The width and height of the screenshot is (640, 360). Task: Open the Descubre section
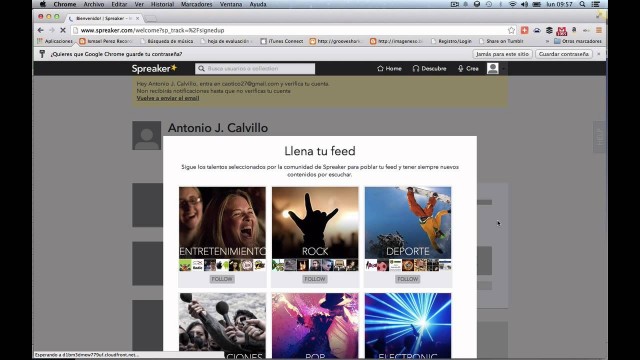coord(429,69)
